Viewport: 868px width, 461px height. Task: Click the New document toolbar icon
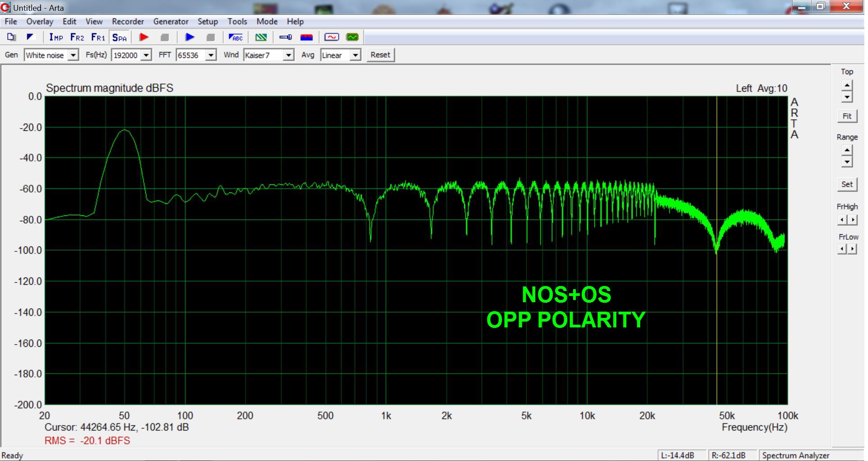[12, 37]
